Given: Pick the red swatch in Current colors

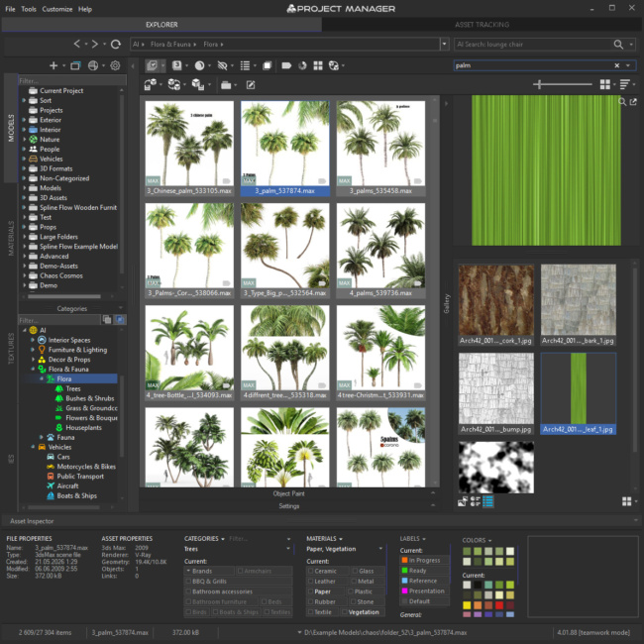Looking at the screenshot, I should pos(499,605).
